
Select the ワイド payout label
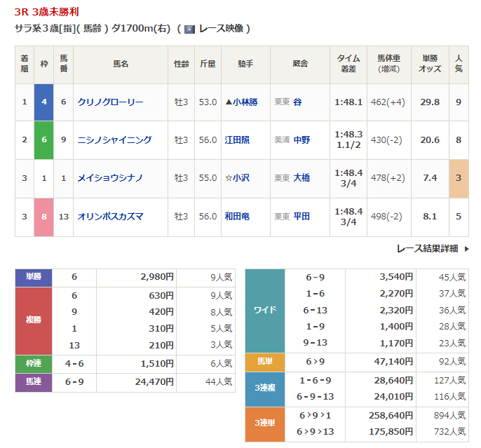265,309
